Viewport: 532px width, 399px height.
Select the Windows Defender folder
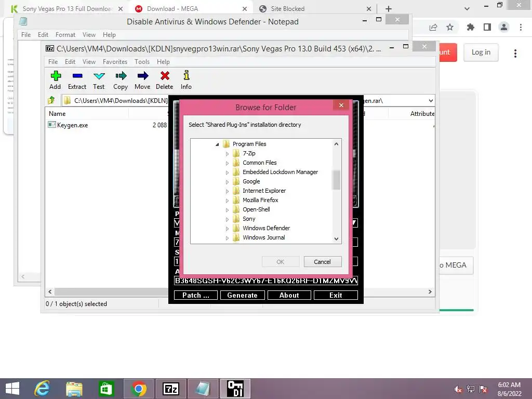[x=266, y=228]
